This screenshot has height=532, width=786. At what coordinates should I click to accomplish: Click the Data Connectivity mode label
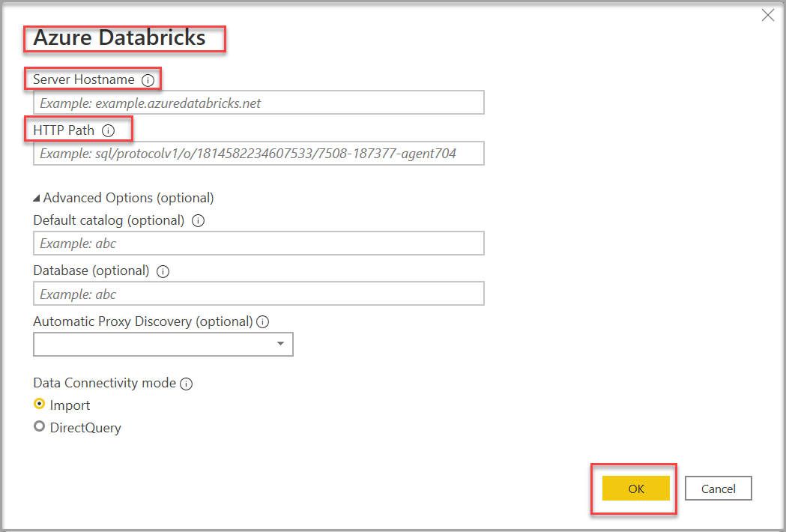point(104,383)
